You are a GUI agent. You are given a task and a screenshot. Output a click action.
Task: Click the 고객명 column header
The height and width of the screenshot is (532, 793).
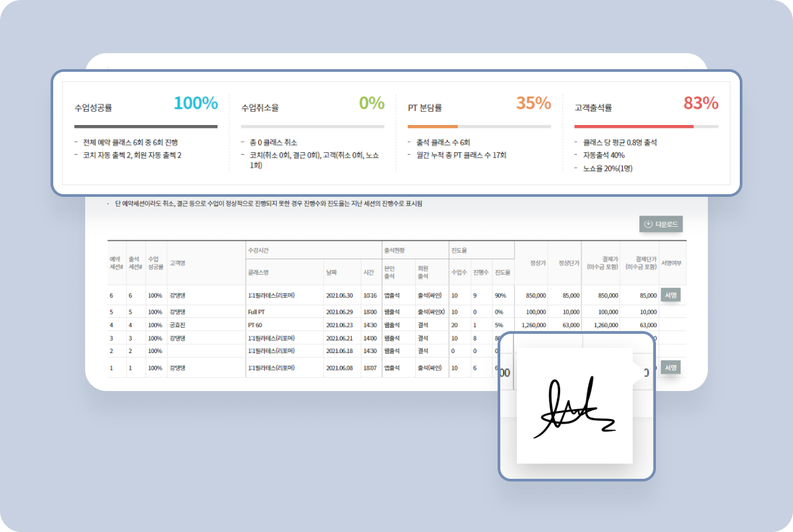[x=177, y=263]
